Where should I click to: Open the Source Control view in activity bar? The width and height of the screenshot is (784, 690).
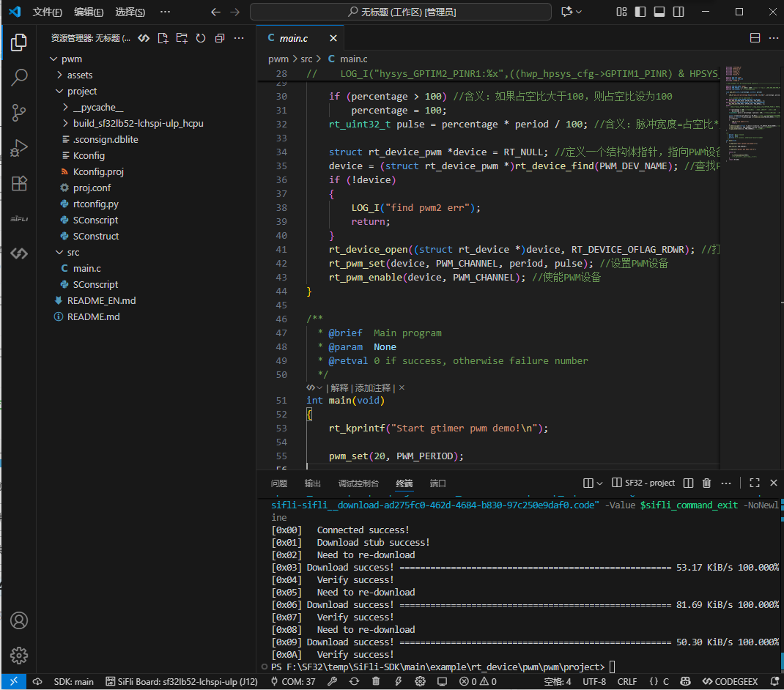[x=19, y=112]
